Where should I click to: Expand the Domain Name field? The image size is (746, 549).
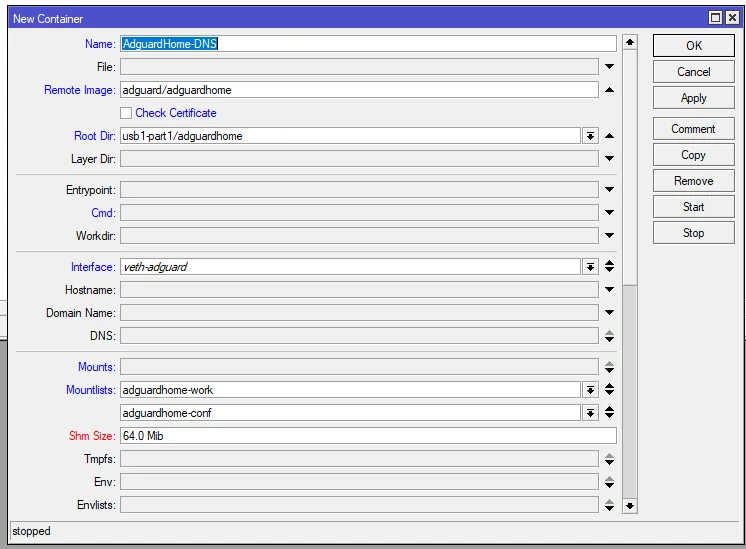[x=609, y=313]
